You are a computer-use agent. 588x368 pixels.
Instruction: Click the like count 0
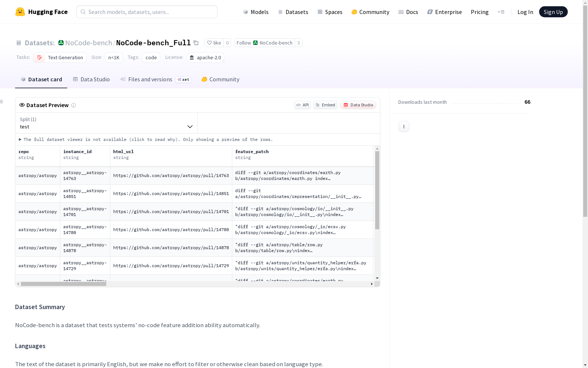tap(227, 43)
